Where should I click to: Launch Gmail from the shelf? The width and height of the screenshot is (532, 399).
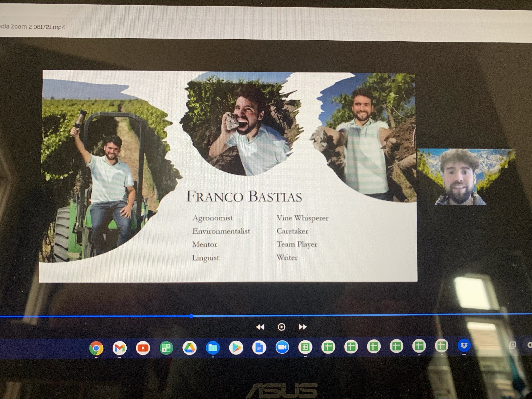(x=120, y=348)
